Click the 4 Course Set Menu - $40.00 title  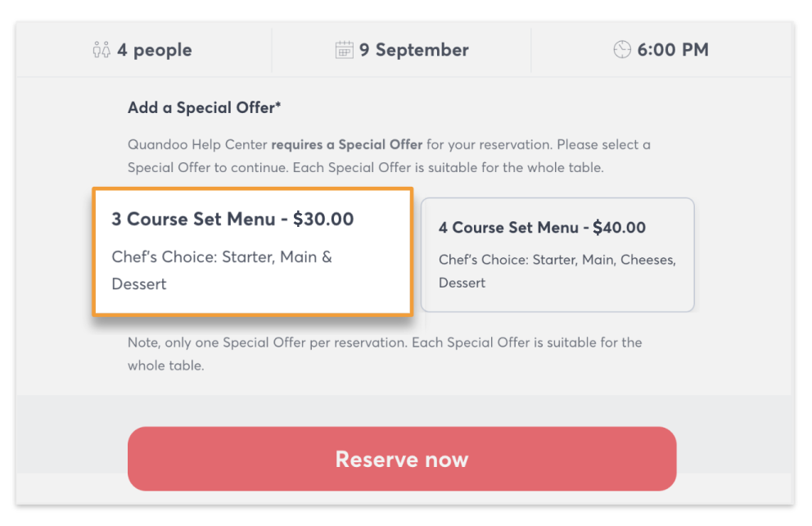click(542, 228)
